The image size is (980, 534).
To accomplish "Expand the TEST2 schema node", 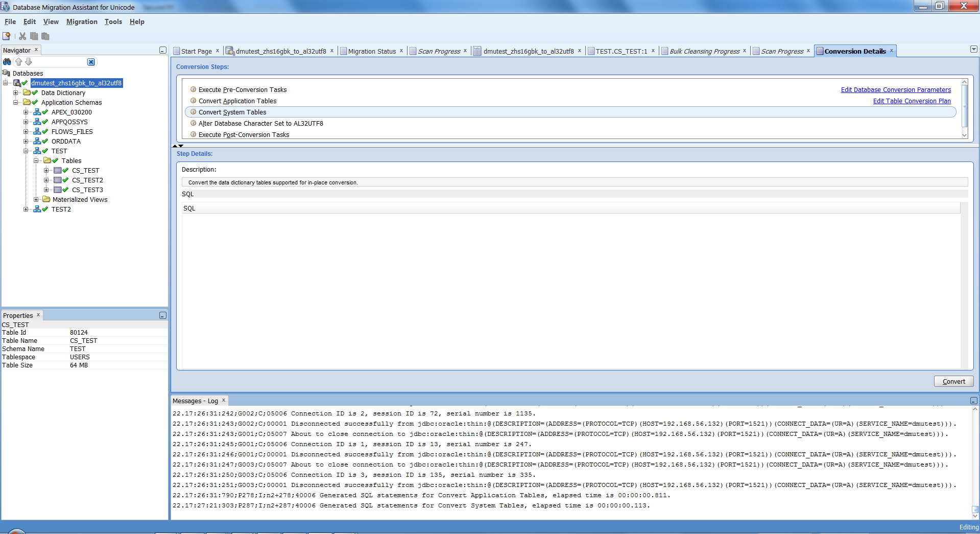I will point(26,209).
